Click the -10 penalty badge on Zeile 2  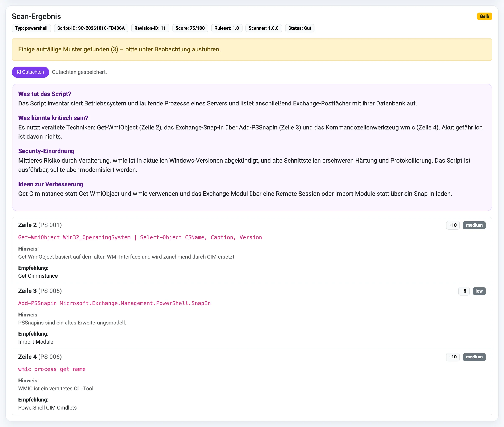coord(453,225)
